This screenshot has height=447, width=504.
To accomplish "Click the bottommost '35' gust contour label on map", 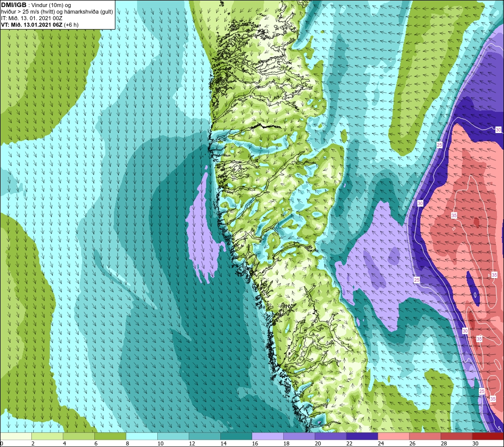I will tap(493, 399).
